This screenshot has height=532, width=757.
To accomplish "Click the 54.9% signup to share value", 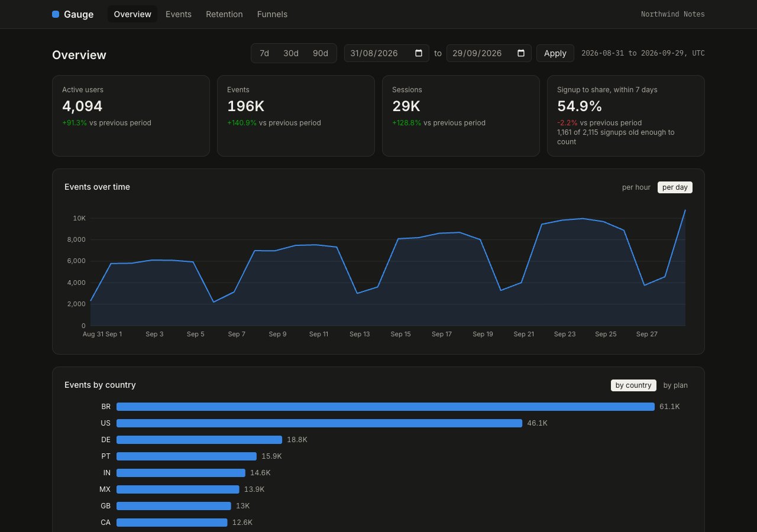I will [580, 106].
